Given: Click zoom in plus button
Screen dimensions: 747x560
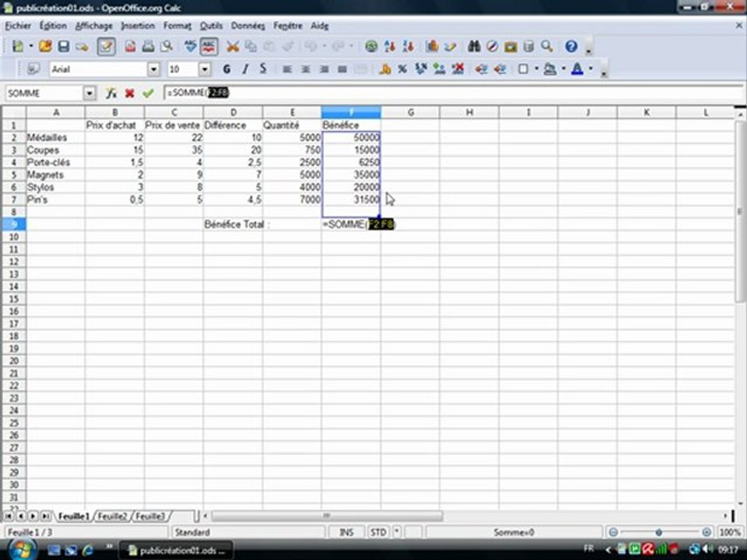Looking at the screenshot, I should coord(707,532).
